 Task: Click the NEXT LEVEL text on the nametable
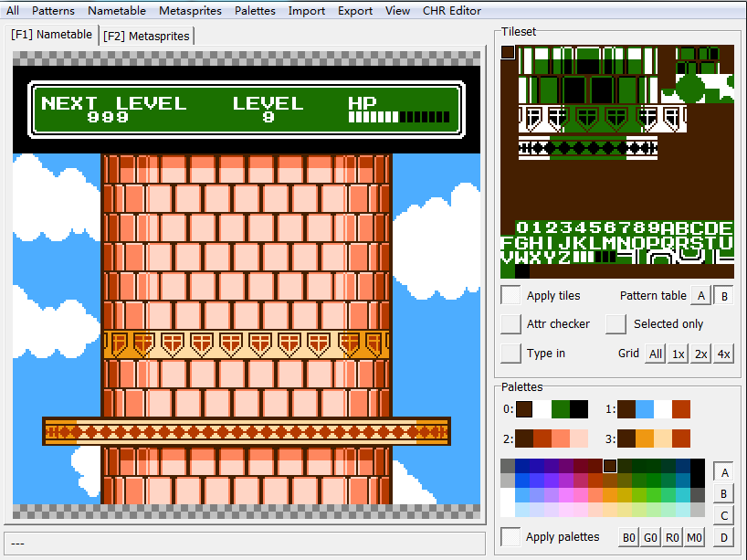[x=114, y=103]
